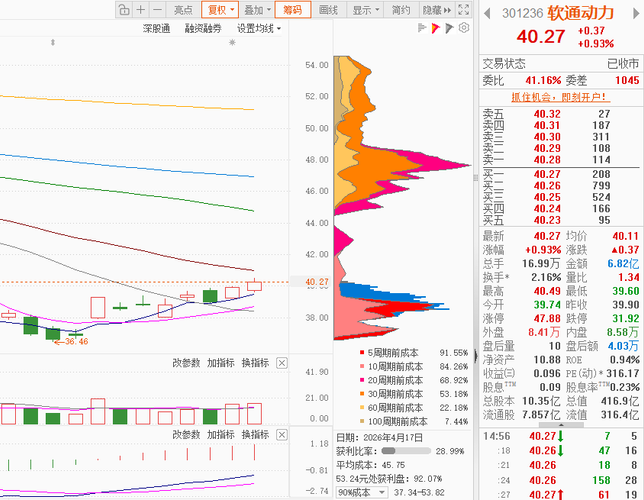This screenshot has width=644, height=500.
Task: Expand the tick list handle below quotes
Action: click(561, 425)
